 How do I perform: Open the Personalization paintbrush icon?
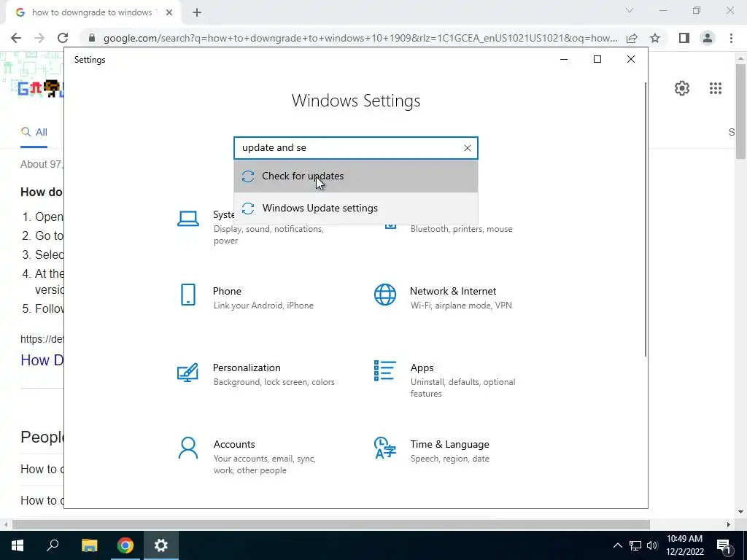click(187, 372)
